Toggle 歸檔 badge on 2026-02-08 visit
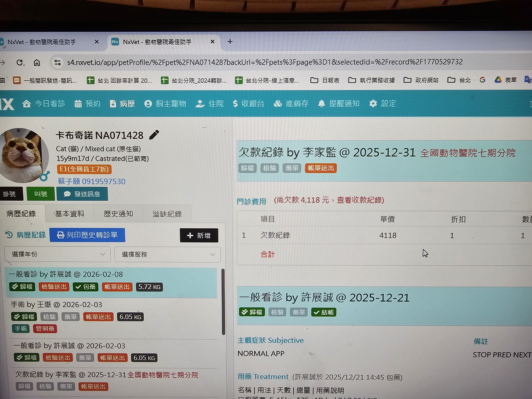The image size is (532, 399). click(x=22, y=287)
